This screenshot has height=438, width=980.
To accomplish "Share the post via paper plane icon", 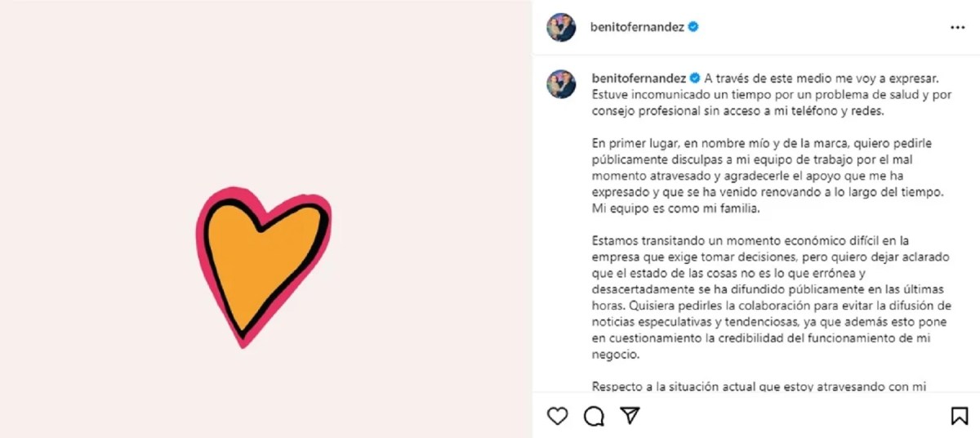I will click(x=629, y=416).
